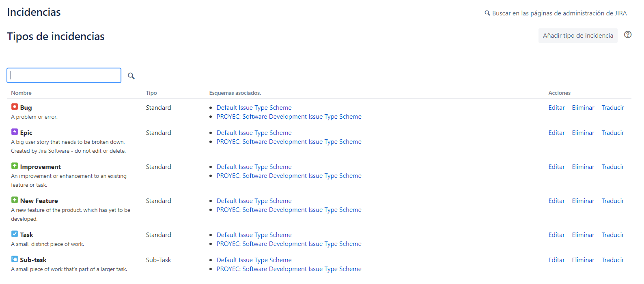Open PROYEC Software Development scheme in Epic row
This screenshot has height=284, width=644.
coord(289,142)
